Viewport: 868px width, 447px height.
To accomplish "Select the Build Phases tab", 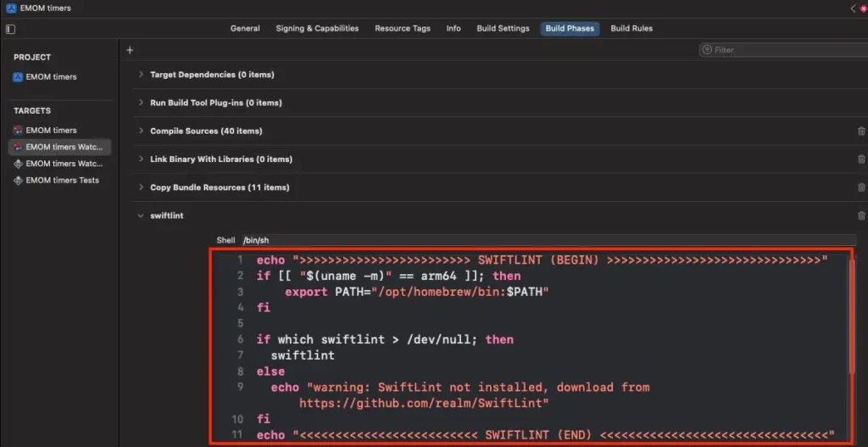I will [570, 28].
